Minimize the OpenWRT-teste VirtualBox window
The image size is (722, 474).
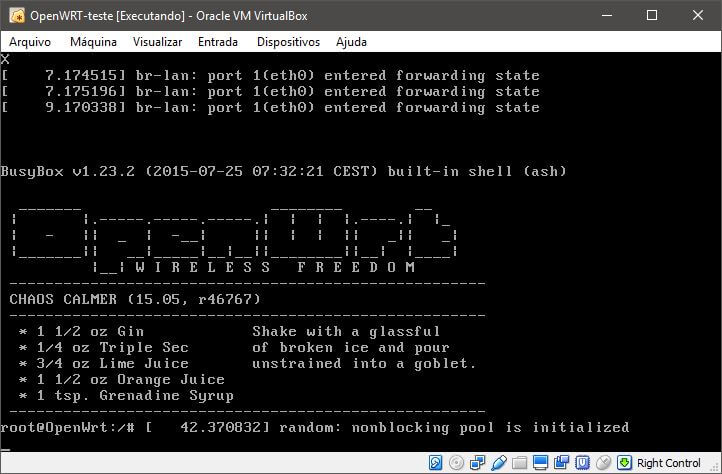point(607,15)
